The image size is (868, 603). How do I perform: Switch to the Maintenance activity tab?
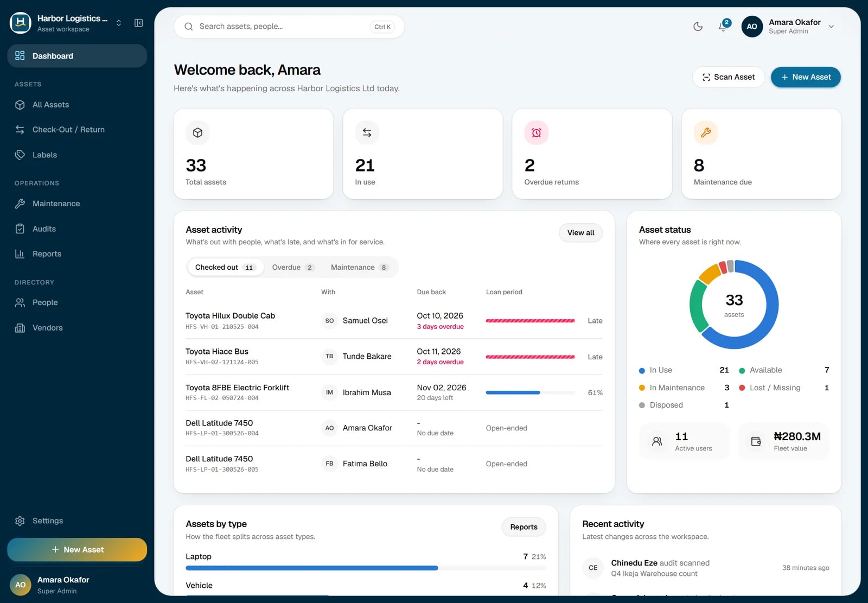point(360,267)
